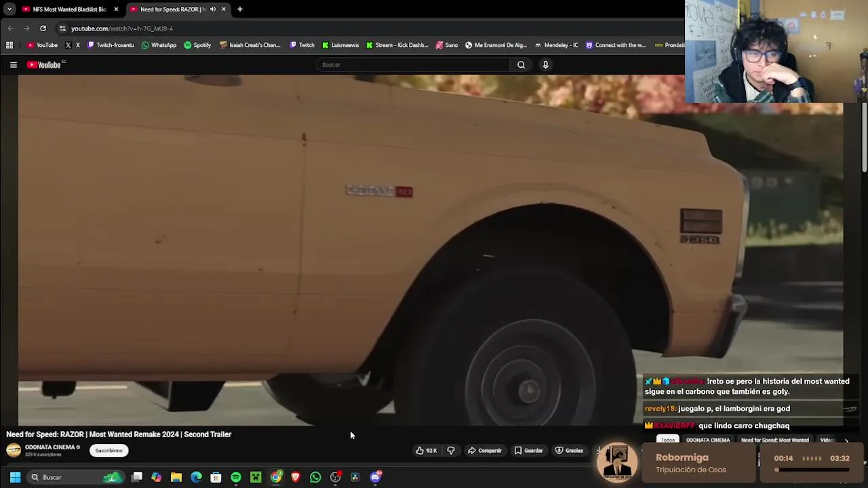Expand the browser tab search dropdown
The image size is (868, 488).
(x=9, y=9)
